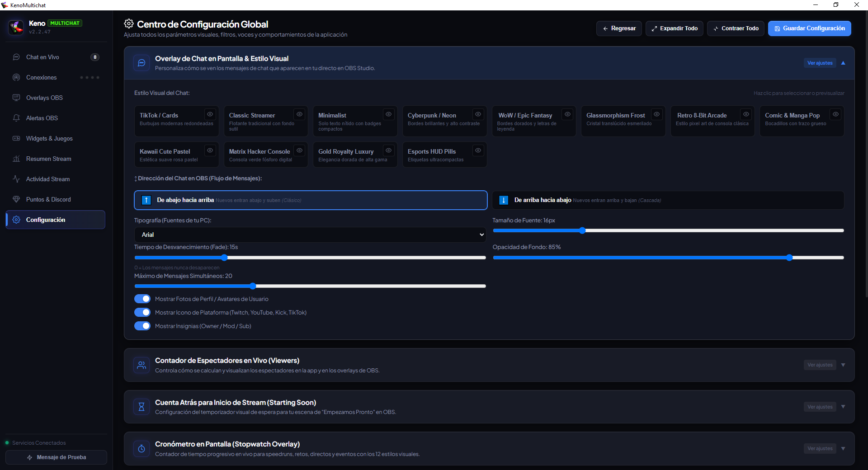Screen dimensions: 868x470
Task: Select De arriba hacia abajo chat direction
Action: (668, 200)
